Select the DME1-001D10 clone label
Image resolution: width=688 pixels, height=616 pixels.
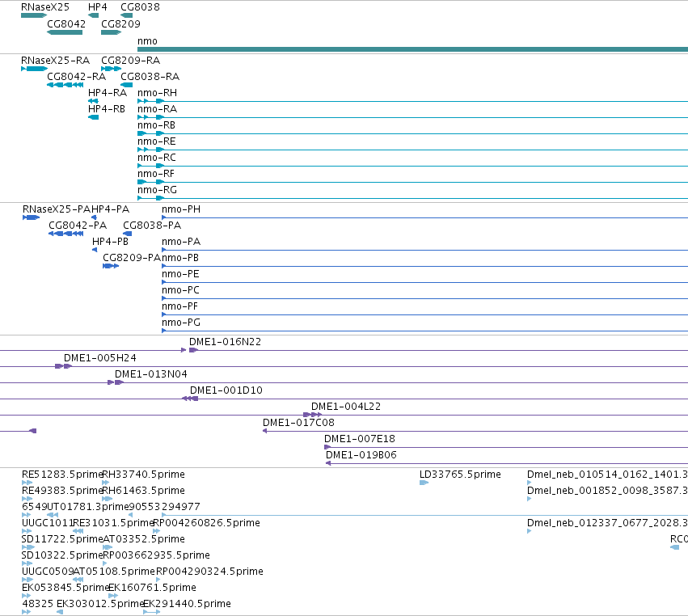coord(226,390)
